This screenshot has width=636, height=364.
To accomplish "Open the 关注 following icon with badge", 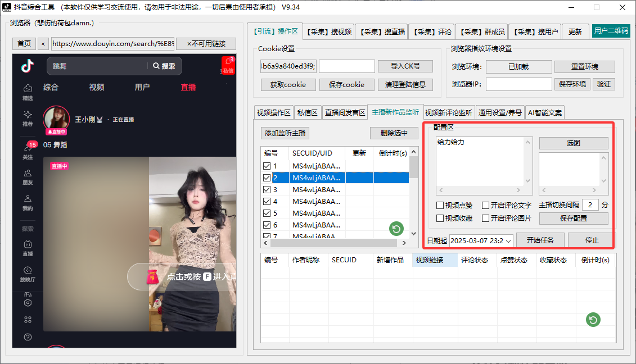I will pos(28,151).
